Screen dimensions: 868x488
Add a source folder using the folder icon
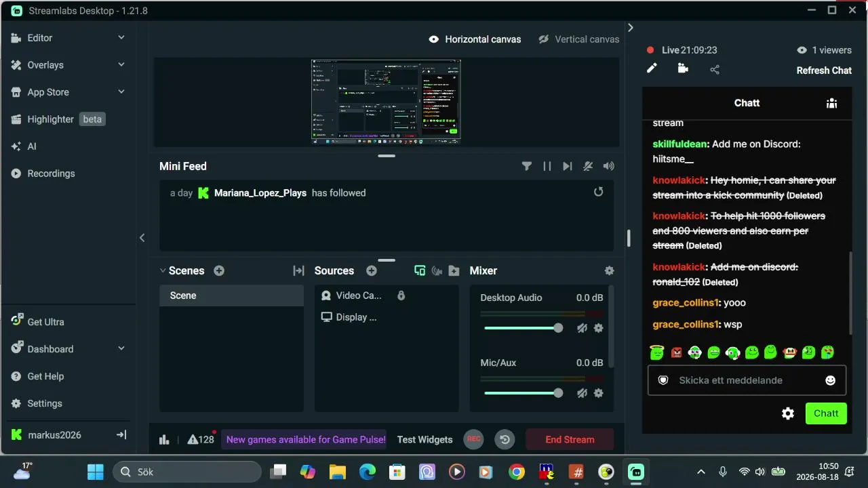pos(454,270)
